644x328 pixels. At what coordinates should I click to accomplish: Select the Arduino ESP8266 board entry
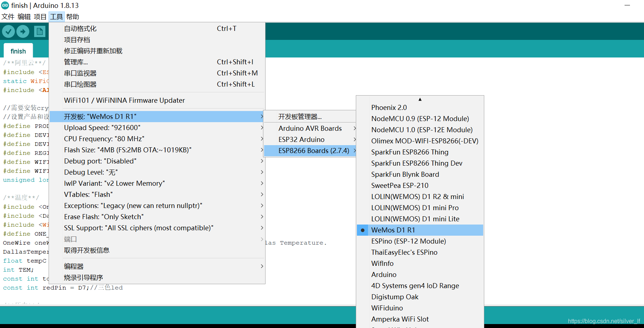click(420, 274)
